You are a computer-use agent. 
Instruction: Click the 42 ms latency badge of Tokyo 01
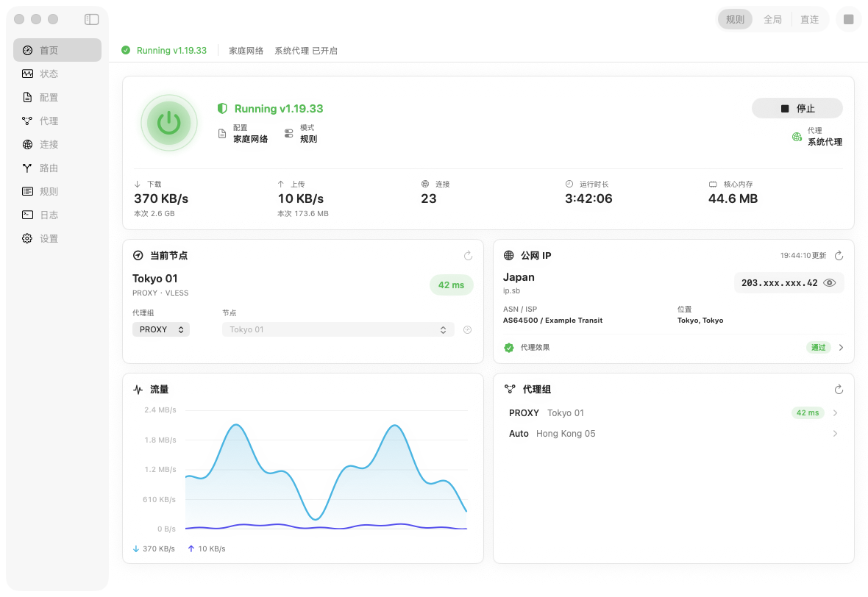coord(451,285)
